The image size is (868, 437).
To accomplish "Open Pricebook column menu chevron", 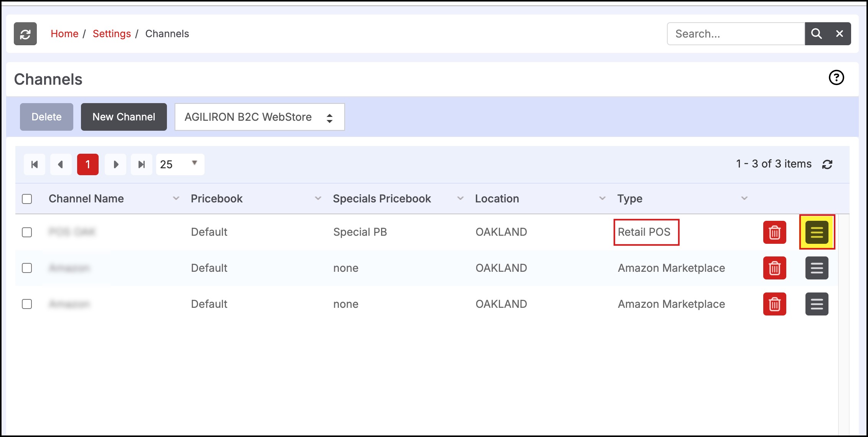I will [x=318, y=199].
